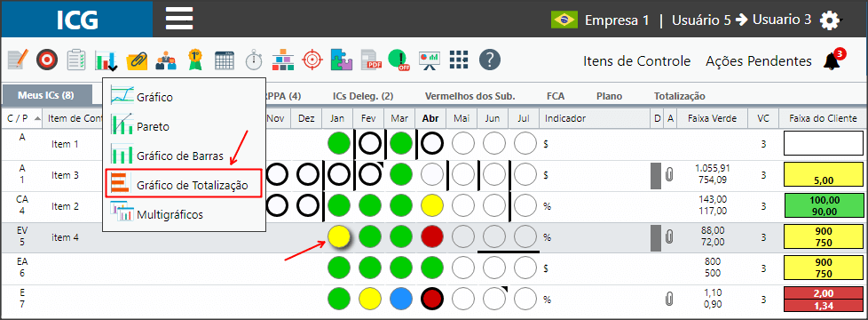
Task: Click yellow Abr circle for Item 2
Action: tap(432, 206)
